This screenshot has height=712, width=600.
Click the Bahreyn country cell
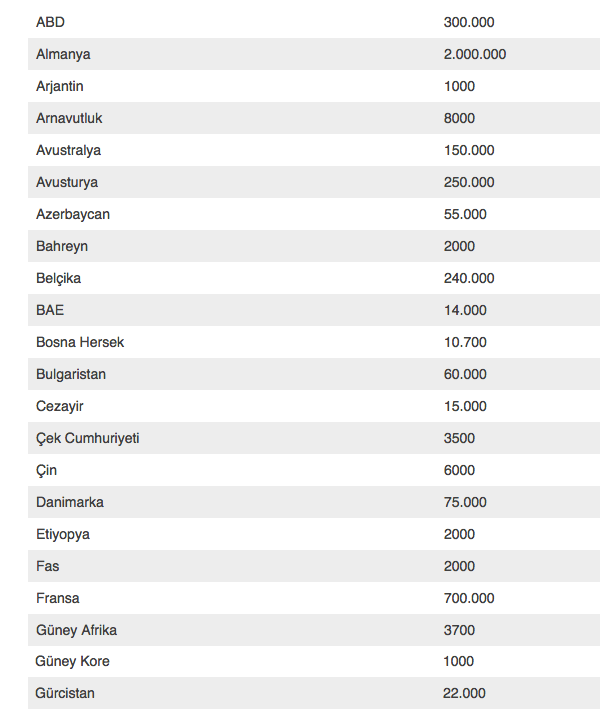click(62, 246)
